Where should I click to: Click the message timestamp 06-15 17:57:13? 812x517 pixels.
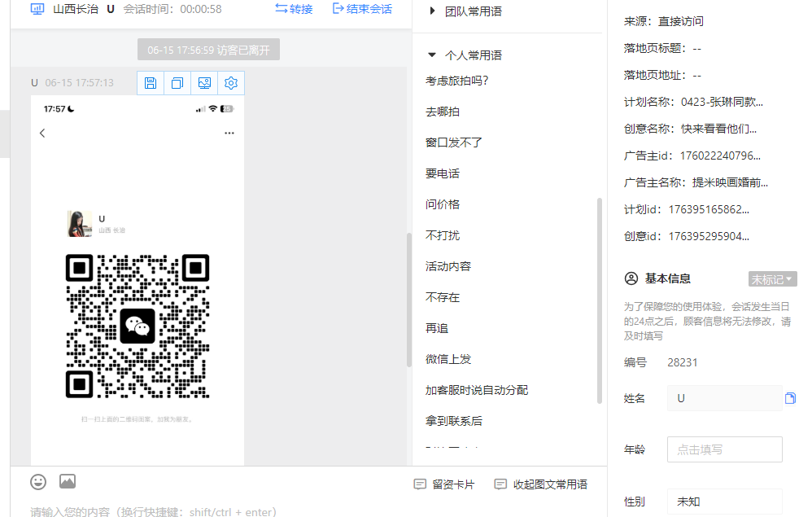(x=79, y=83)
